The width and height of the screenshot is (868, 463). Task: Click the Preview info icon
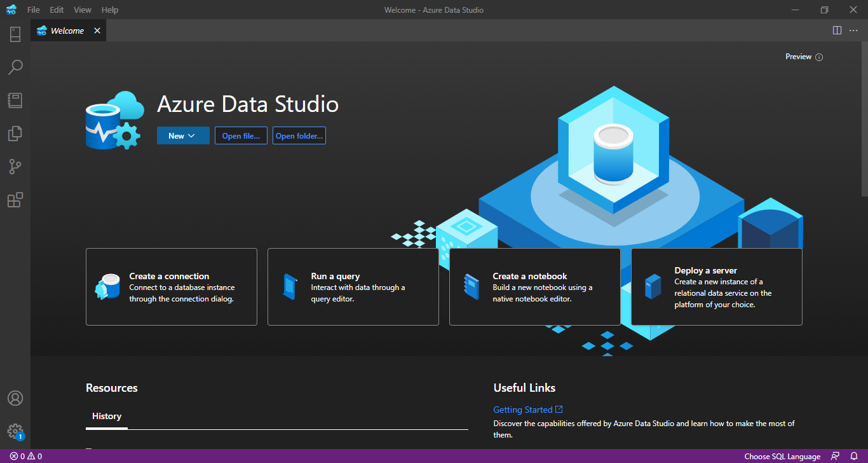click(819, 57)
